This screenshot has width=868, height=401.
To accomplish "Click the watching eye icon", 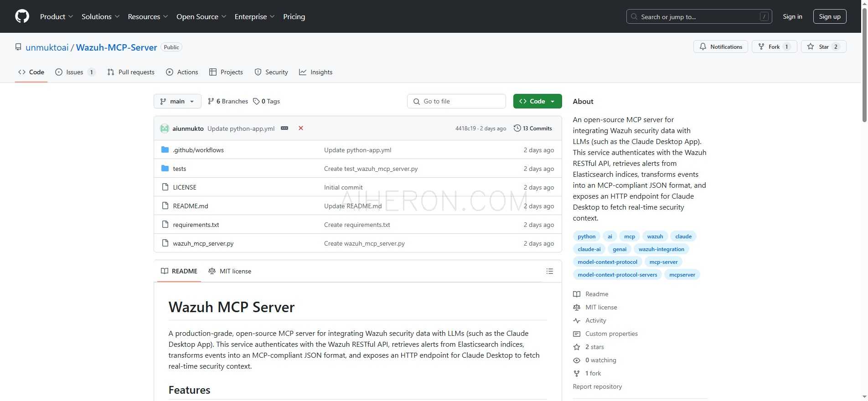I will pyautogui.click(x=577, y=360).
